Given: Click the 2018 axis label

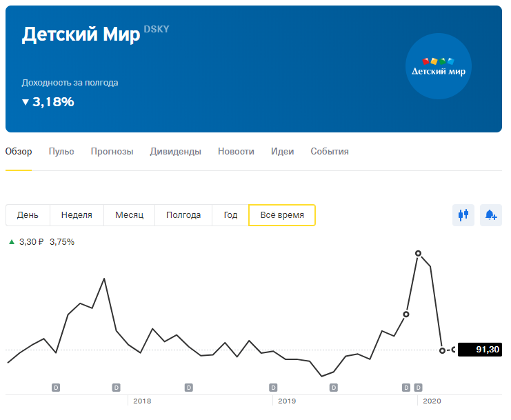Looking at the screenshot, I should 142,401.
